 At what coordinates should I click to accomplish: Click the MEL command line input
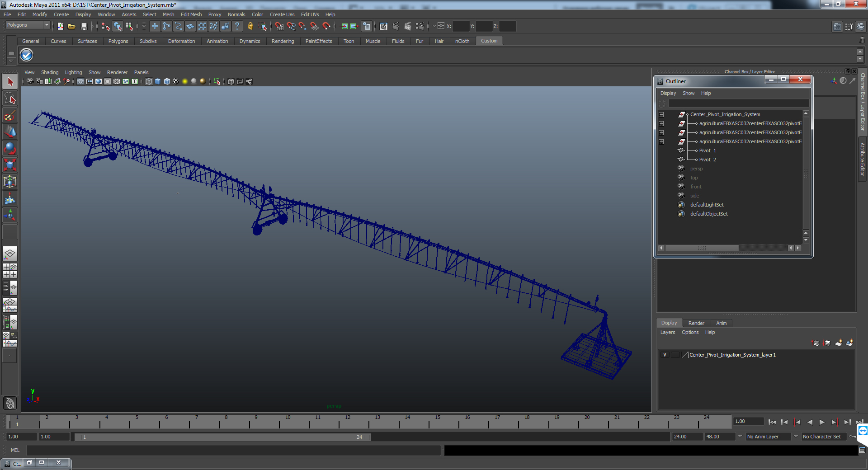pos(234,450)
